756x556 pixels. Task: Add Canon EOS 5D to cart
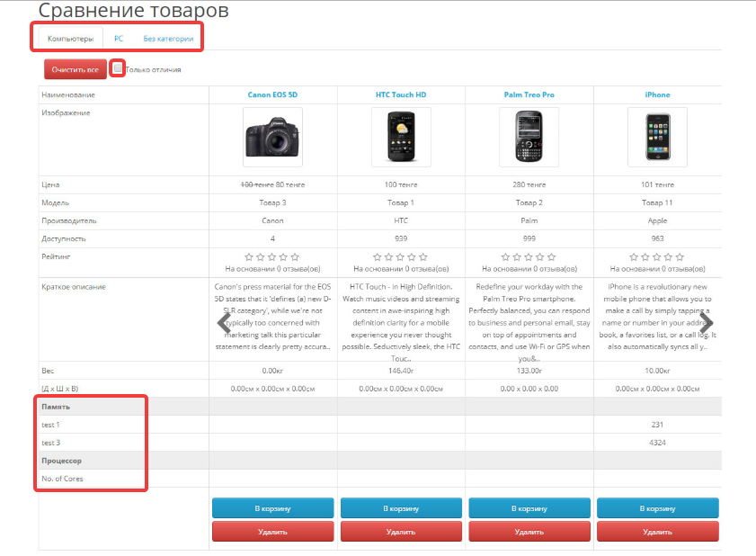(x=272, y=508)
